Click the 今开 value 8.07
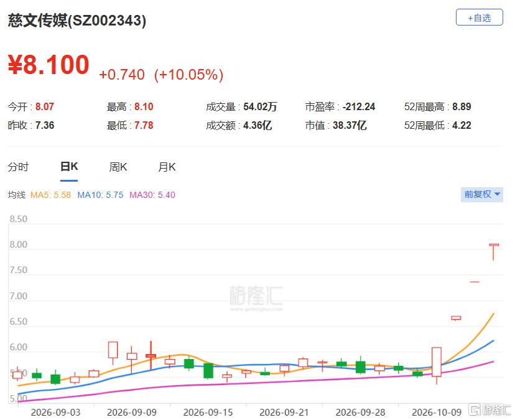The image size is (515, 420). coord(45,106)
